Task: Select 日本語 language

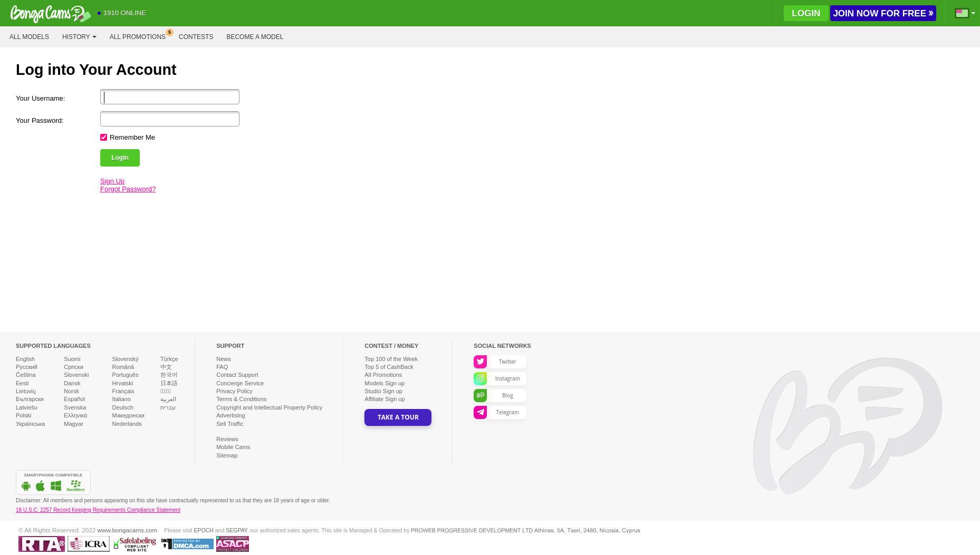Action: click(x=169, y=383)
